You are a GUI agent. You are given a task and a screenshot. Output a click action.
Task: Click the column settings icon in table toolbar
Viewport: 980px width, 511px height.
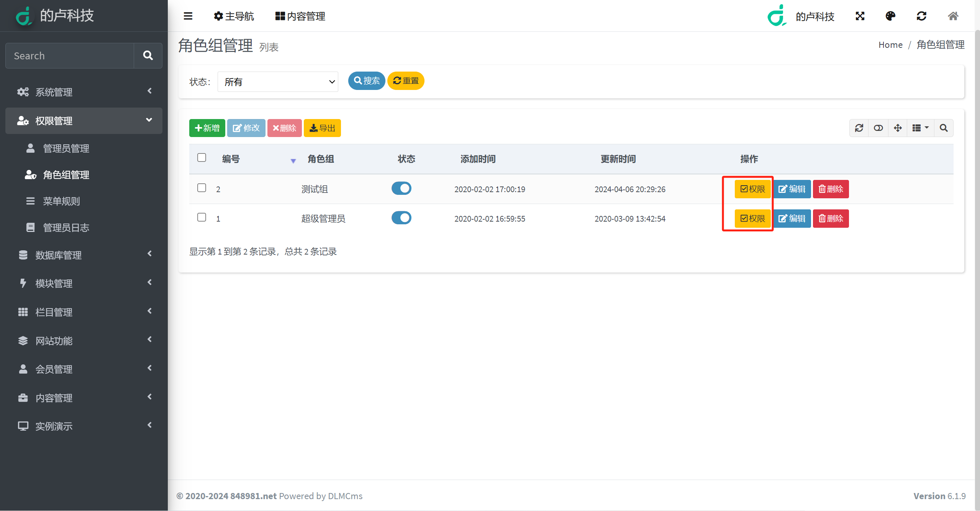920,128
